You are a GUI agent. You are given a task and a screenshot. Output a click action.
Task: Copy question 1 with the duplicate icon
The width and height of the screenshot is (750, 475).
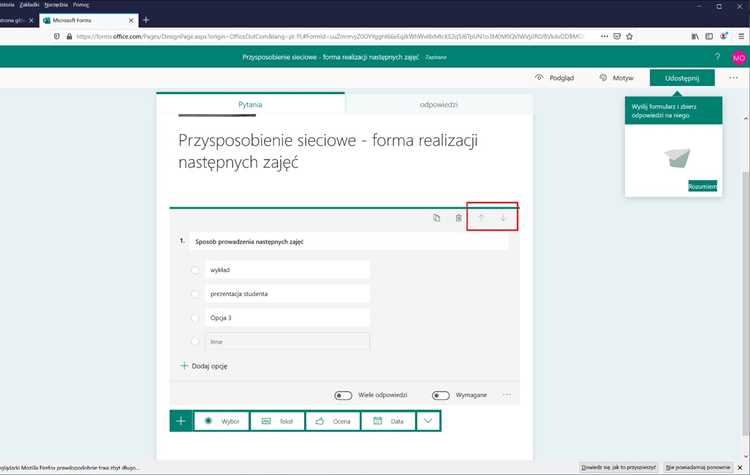[x=436, y=218]
